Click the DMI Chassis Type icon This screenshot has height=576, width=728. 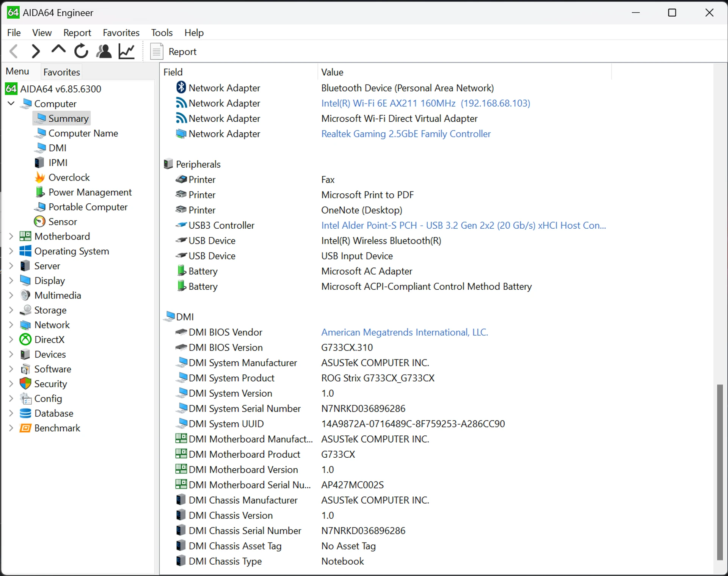coord(181,560)
